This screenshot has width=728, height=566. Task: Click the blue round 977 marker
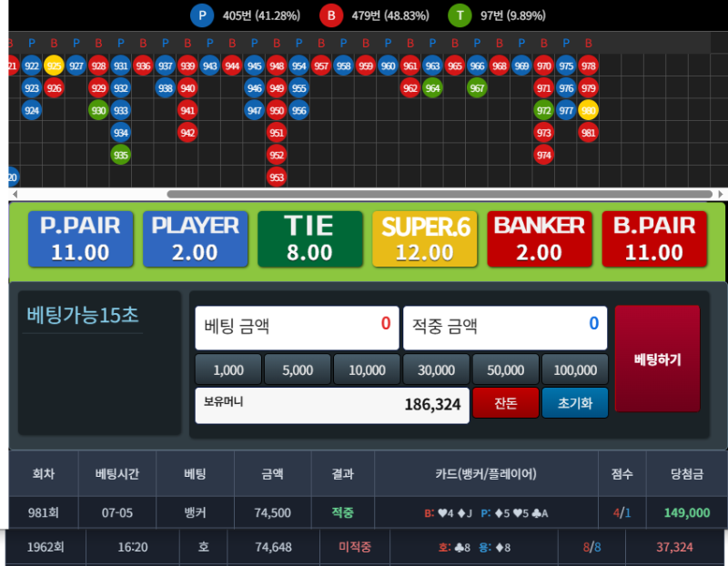(x=566, y=110)
